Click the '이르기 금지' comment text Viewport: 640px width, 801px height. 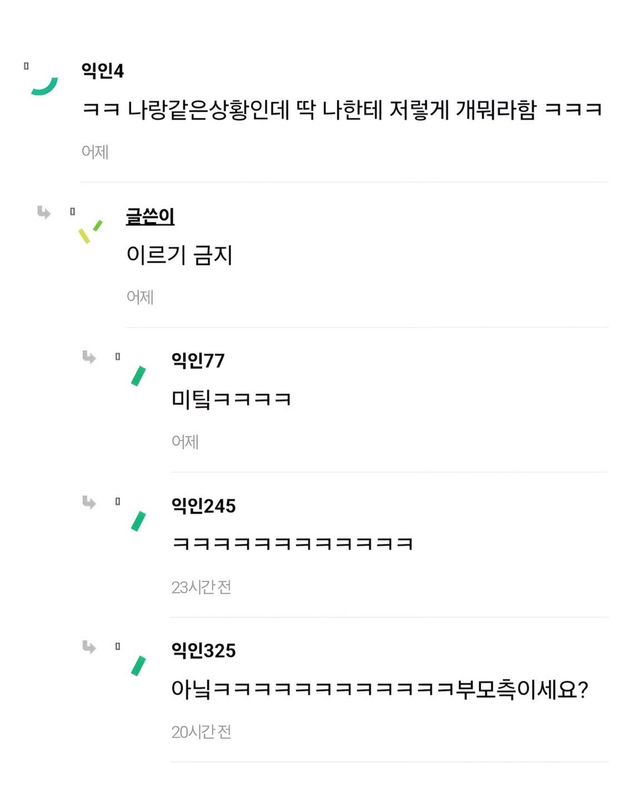(x=179, y=254)
